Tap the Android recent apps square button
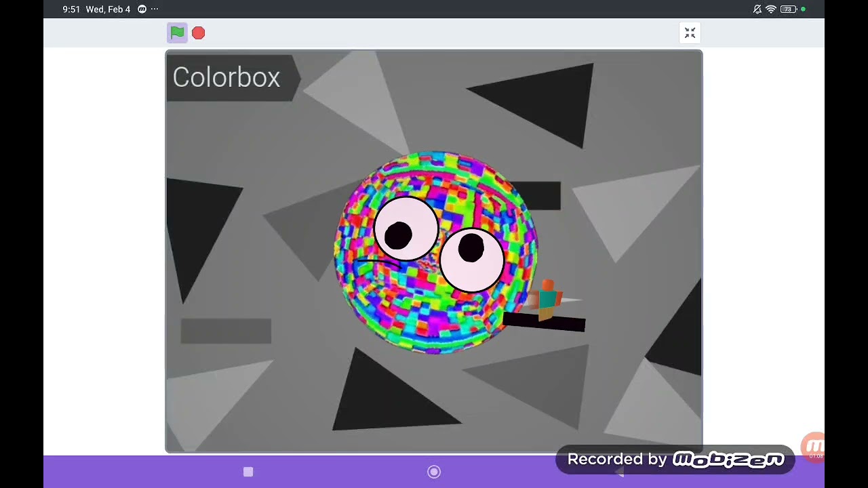868x488 pixels. click(248, 472)
